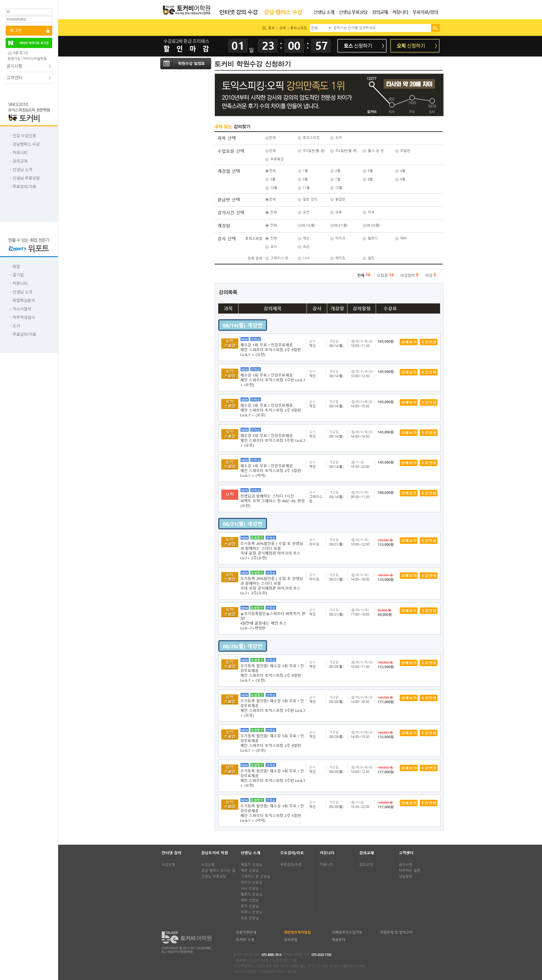
Task: Click 08/28(월) 개강반 section header
Action: click(x=242, y=646)
